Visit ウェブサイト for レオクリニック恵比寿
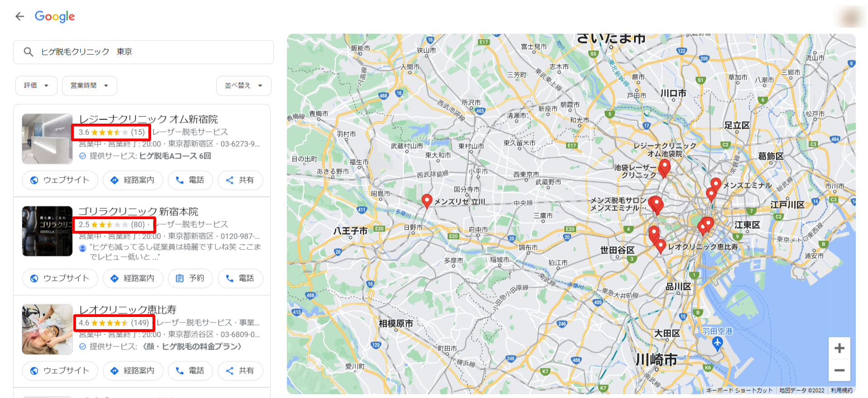This screenshot has height=398, width=868. pos(60,371)
